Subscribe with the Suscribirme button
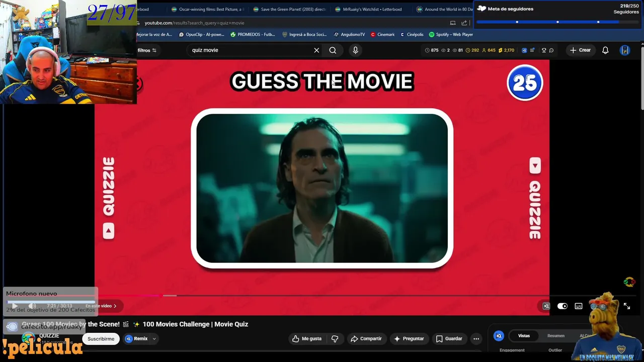Image resolution: width=644 pixels, height=362 pixels. coord(101,339)
